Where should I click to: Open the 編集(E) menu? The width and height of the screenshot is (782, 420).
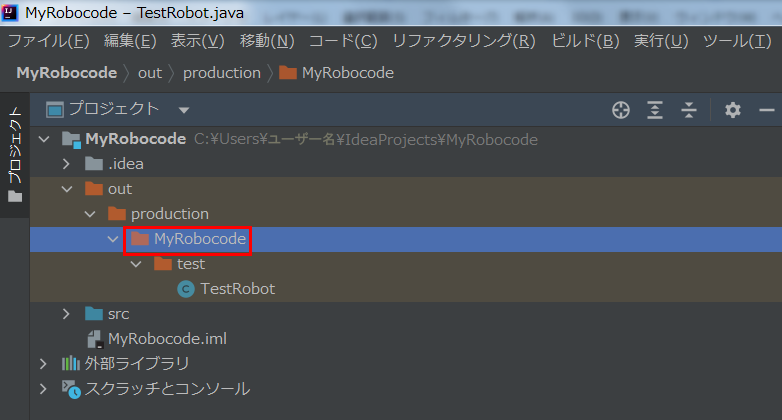tap(130, 41)
